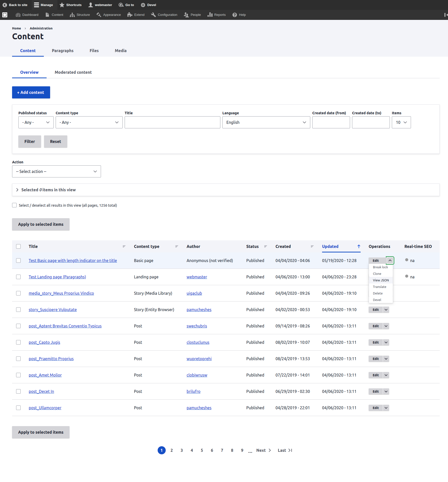The image size is (448, 482).
Task: Click the Configuration wrench icon
Action: (x=153, y=15)
